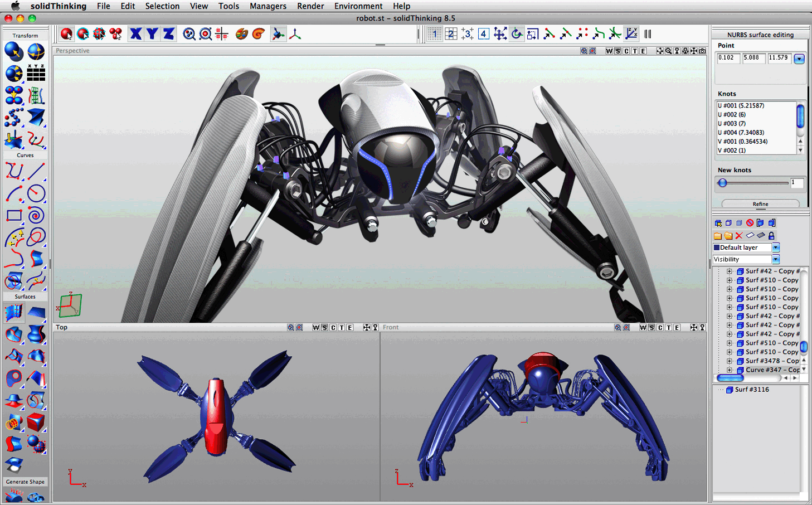Image resolution: width=812 pixels, height=505 pixels.
Task: Click the padlock lock-layer icon
Action: coord(771,236)
